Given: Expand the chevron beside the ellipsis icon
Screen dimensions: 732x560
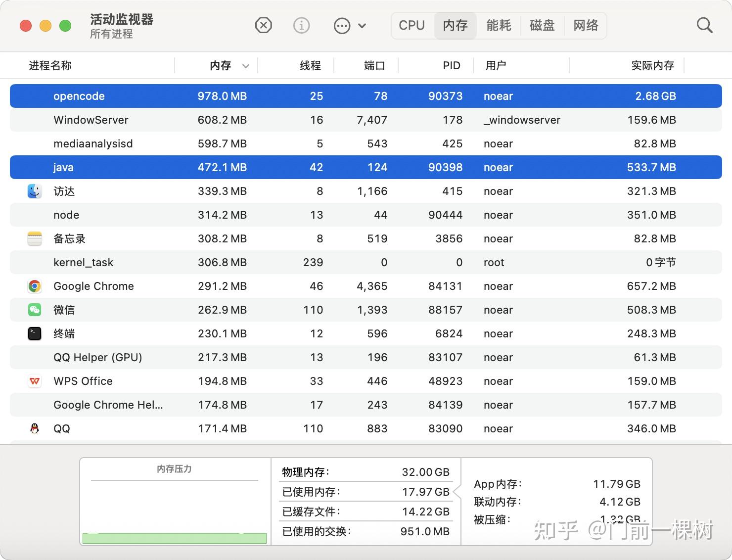Looking at the screenshot, I should click(x=362, y=26).
